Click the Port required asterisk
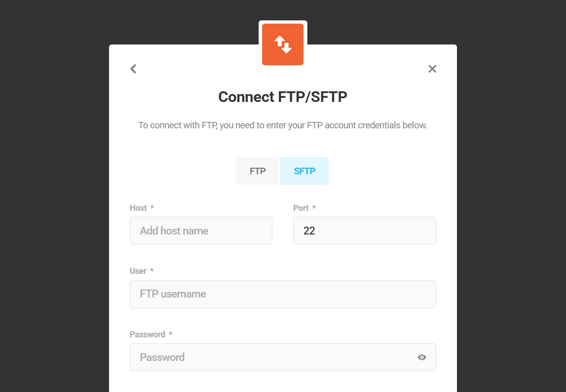 pos(314,208)
